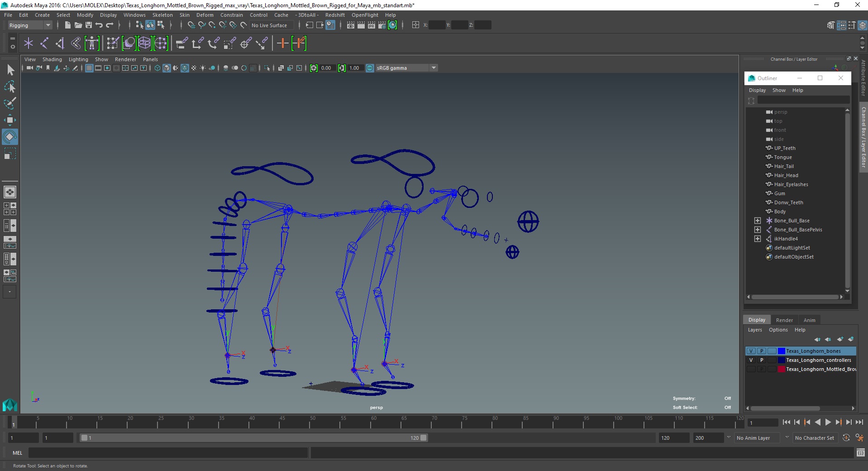Undo the last action
Screen dimensions: 868x471
[x=99, y=25]
